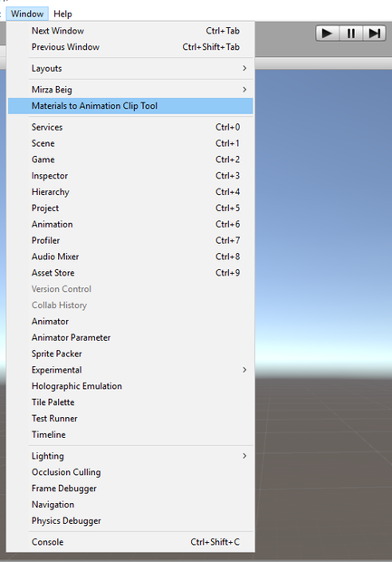Open the Timeline window entry
The height and width of the screenshot is (562, 392).
[x=130, y=435]
